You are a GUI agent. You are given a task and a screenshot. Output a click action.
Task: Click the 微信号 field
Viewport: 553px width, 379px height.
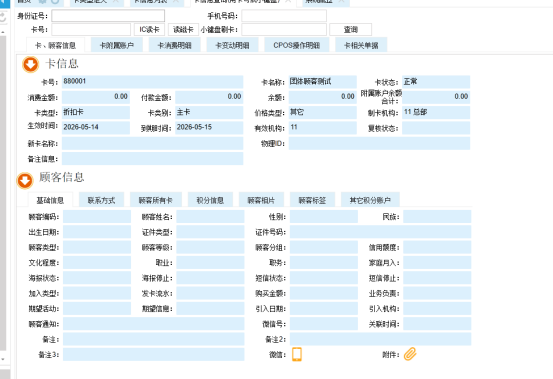pos(324,324)
